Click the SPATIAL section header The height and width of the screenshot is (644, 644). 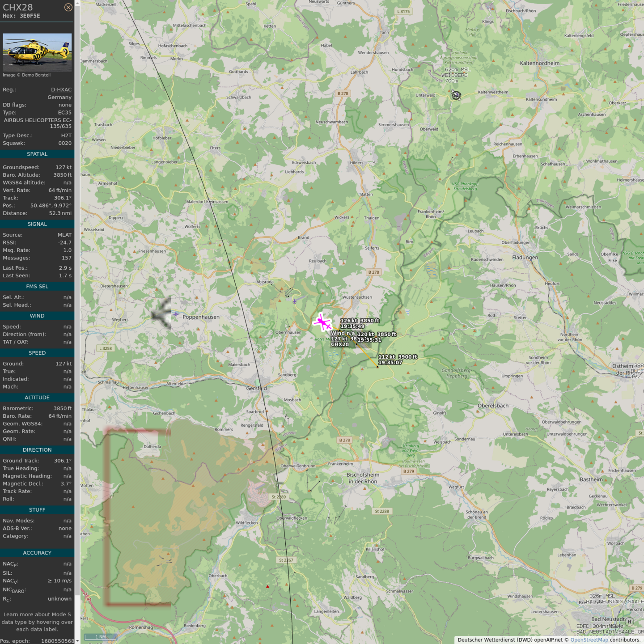pos(37,154)
